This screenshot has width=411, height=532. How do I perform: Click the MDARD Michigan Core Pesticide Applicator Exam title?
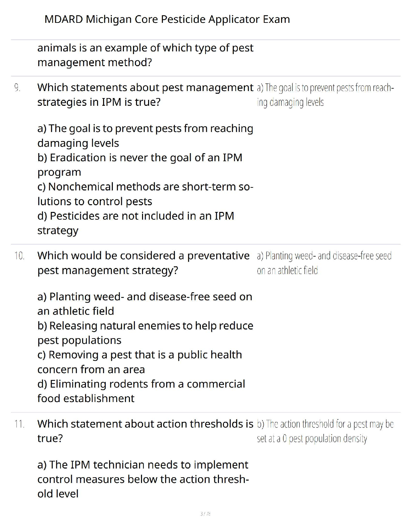(167, 19)
